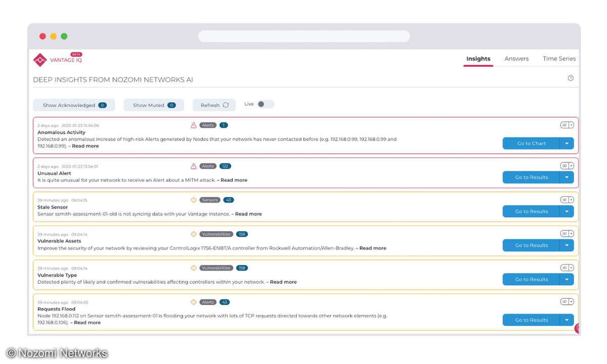
Task: Click the Alerts tag on Anomalous Activity
Action: tap(207, 125)
